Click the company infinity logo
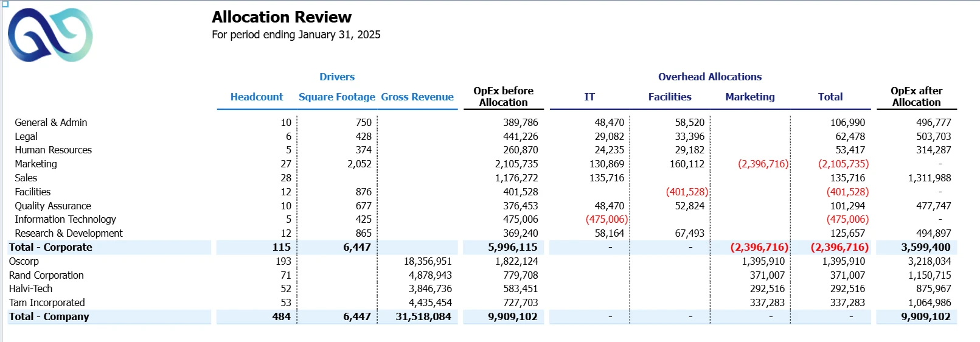The image size is (980, 342). coord(50,35)
